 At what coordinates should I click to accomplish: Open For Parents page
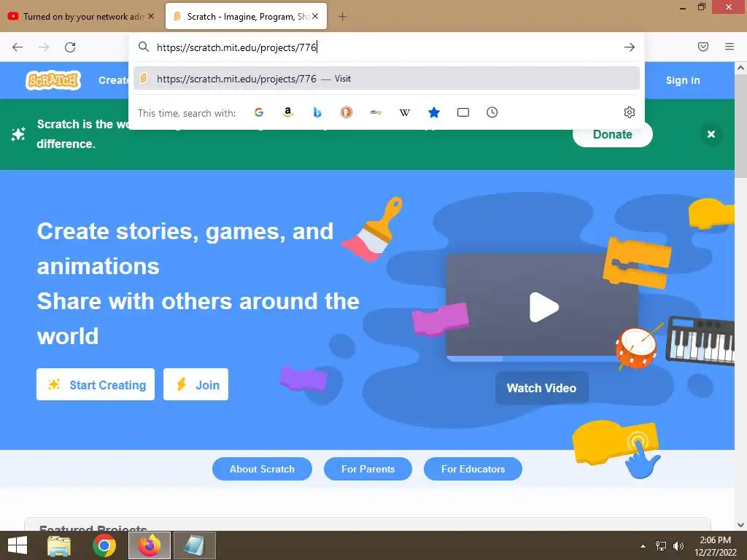click(368, 469)
